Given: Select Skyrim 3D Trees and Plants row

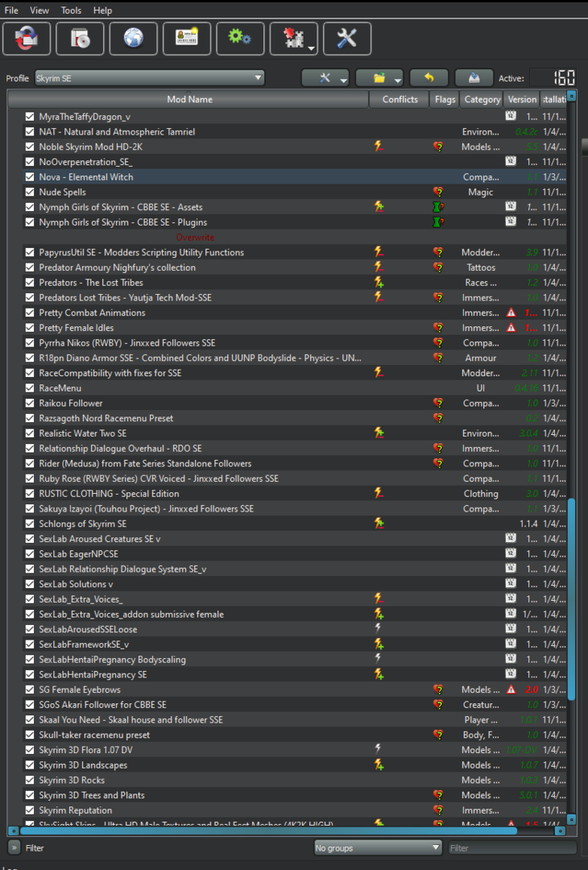Looking at the screenshot, I should pyautogui.click(x=288, y=795).
